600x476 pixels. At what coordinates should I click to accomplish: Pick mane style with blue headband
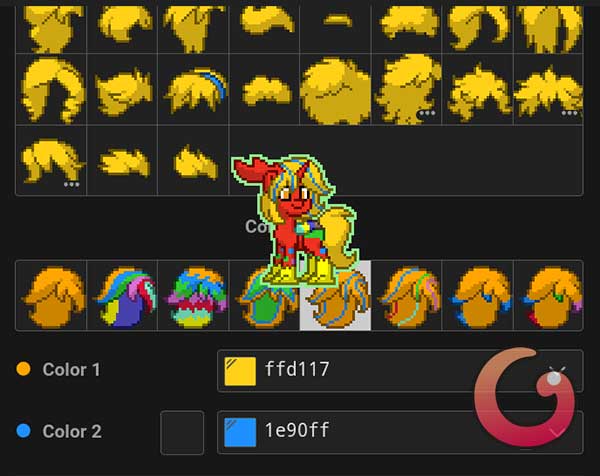click(x=193, y=90)
